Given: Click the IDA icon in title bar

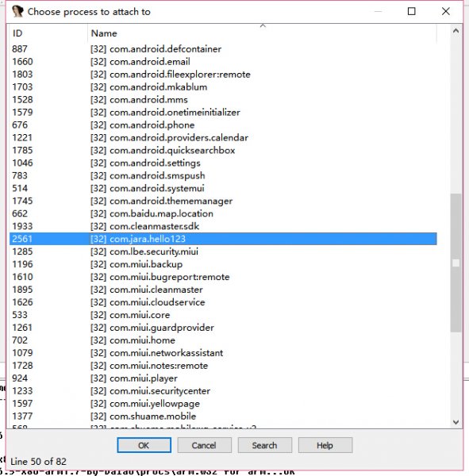Looking at the screenshot, I should (17, 12).
